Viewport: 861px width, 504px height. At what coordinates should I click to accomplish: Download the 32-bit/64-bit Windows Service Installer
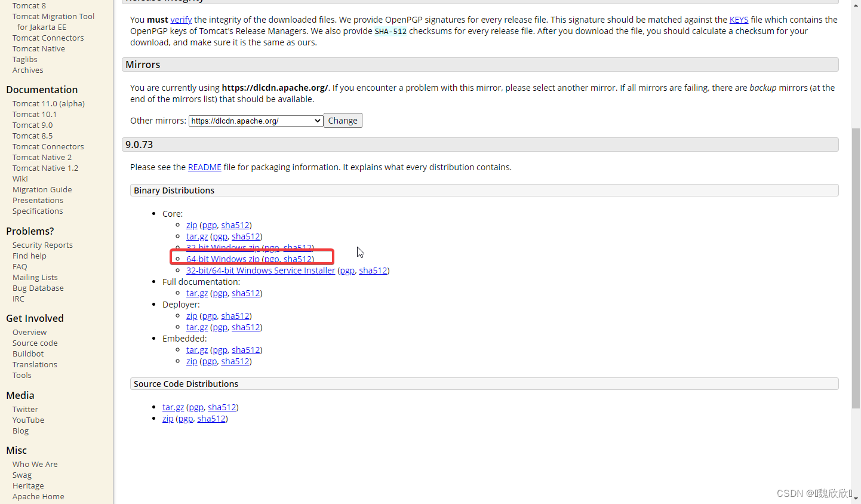click(260, 271)
